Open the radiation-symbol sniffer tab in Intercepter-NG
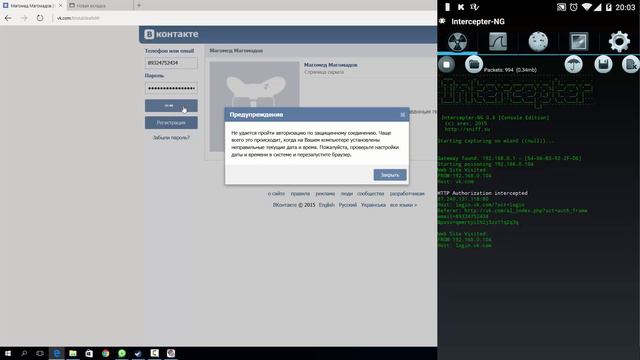This screenshot has width=640, height=360. [457, 42]
